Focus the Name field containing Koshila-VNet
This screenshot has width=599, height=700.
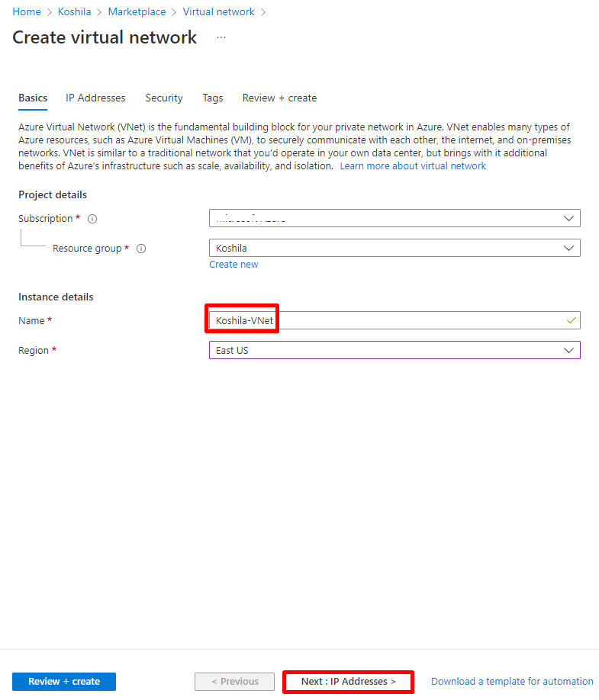(x=395, y=320)
